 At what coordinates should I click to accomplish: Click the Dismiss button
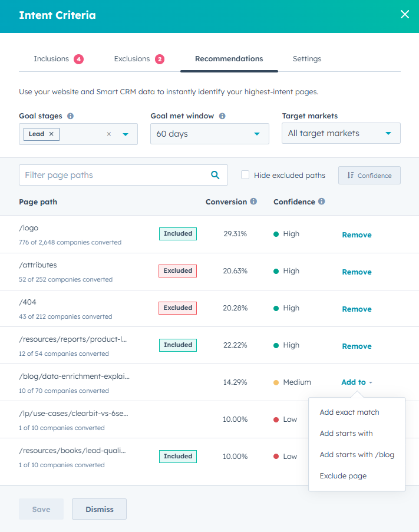(99, 508)
